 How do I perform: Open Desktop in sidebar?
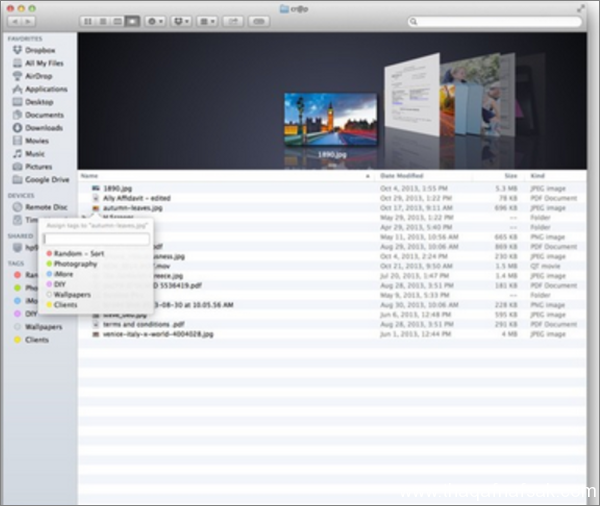tap(33, 102)
